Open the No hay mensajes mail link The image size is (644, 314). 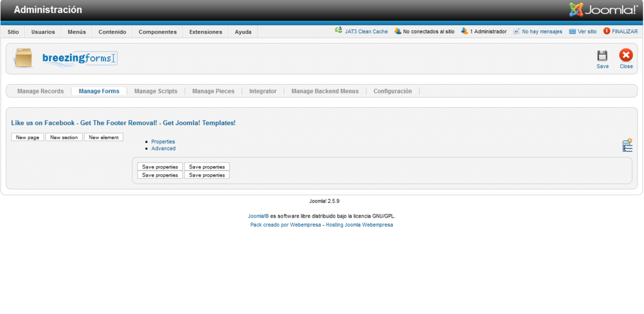click(542, 32)
